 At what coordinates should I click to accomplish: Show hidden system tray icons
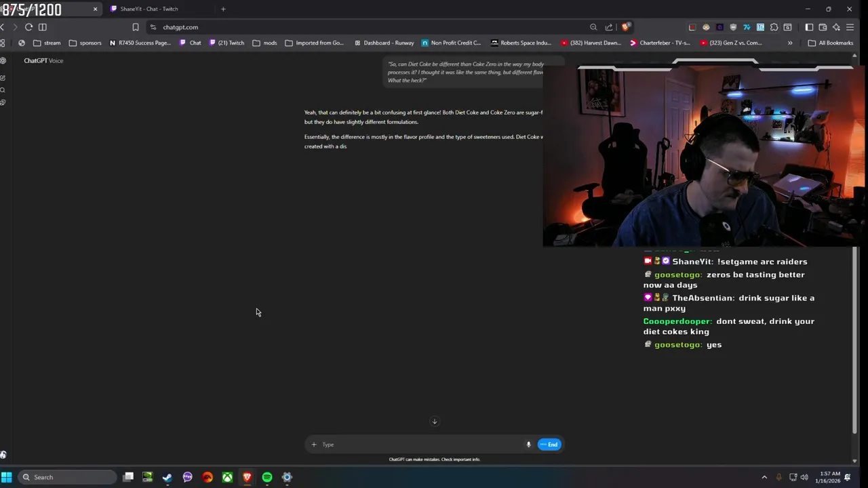pos(764,477)
